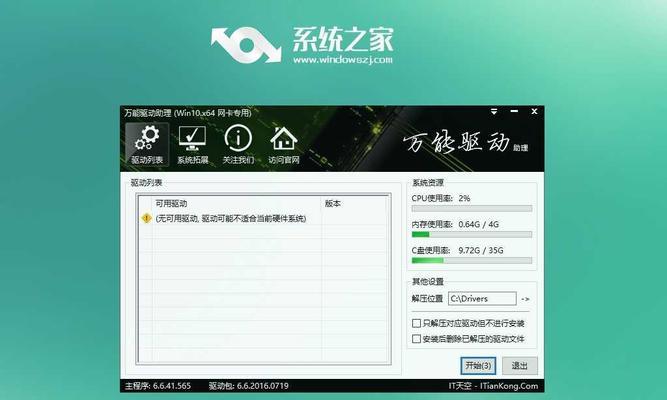The width and height of the screenshot is (667, 400).
Task: Enable 安装后删除已解压的驱动文件 checkbox
Action: coord(416,339)
